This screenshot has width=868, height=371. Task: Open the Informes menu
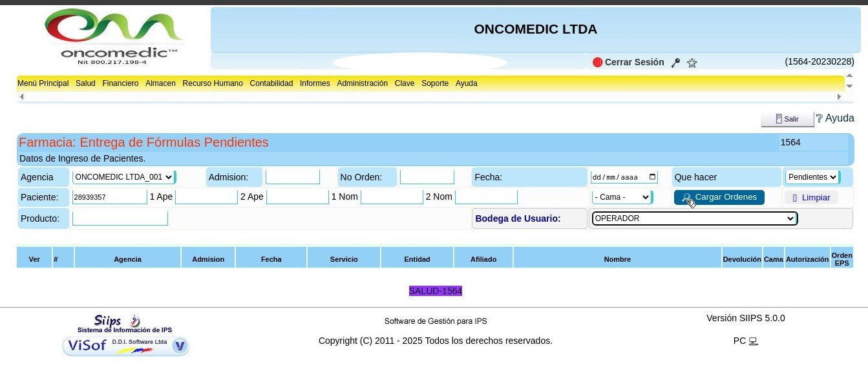315,83
